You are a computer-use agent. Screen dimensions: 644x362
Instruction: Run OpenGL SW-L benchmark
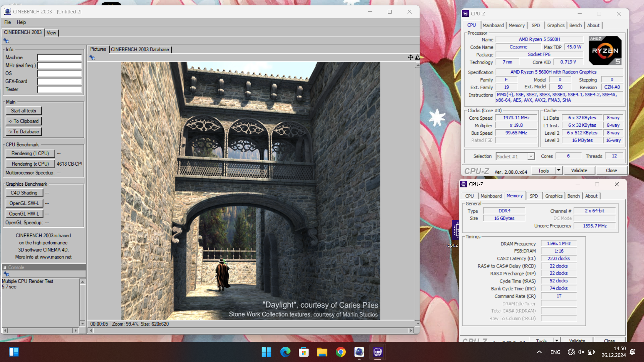point(24,203)
